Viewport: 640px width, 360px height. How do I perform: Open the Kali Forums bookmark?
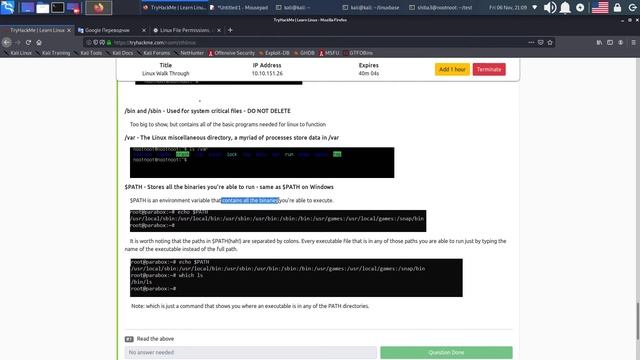pyautogui.click(x=153, y=53)
